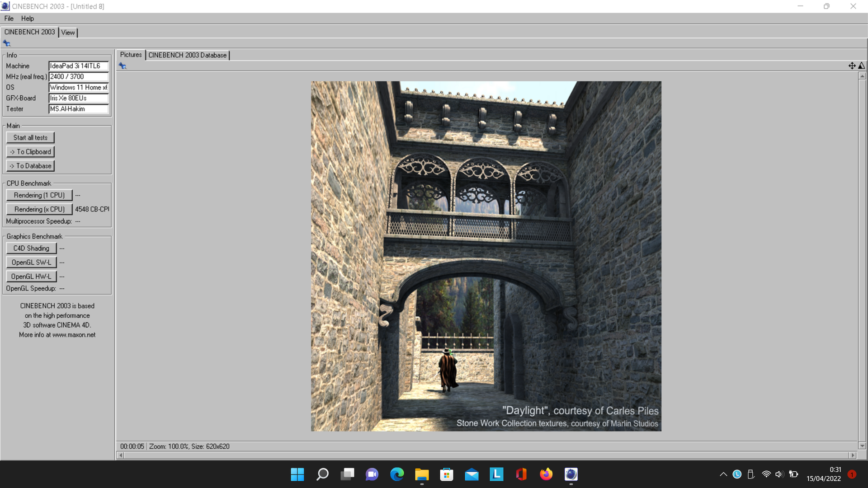Run the Rendering (x CPU) benchmark

point(39,209)
